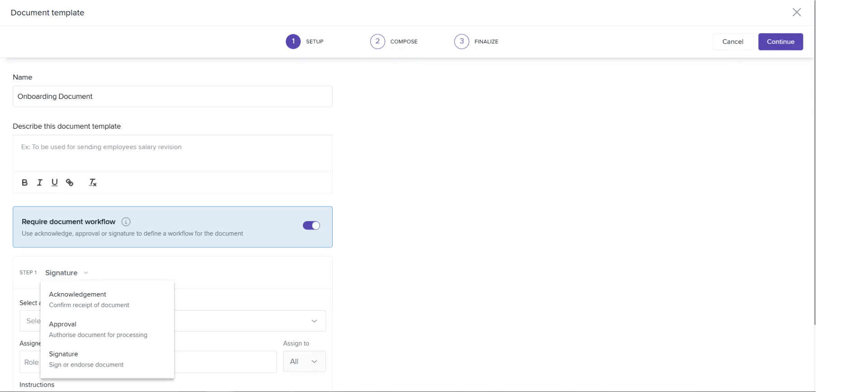
Task: Disable the Require document workflow toggle
Action: point(311,226)
